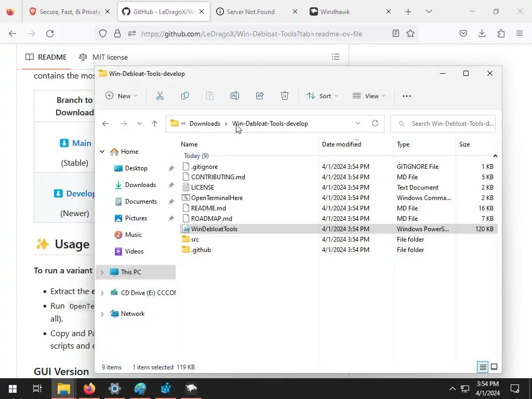Image resolution: width=532 pixels, height=399 pixels.
Task: Close the GitHub browser tab
Action: tap(202, 11)
